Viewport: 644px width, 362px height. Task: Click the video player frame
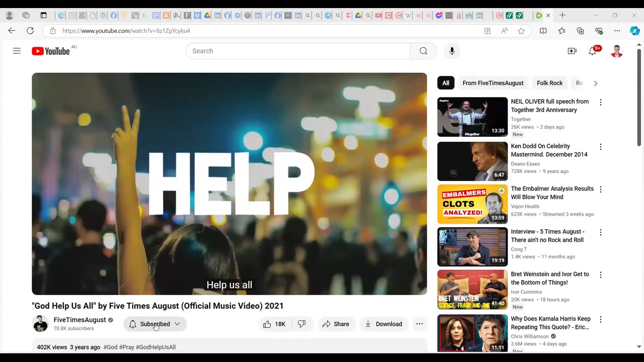tap(229, 184)
